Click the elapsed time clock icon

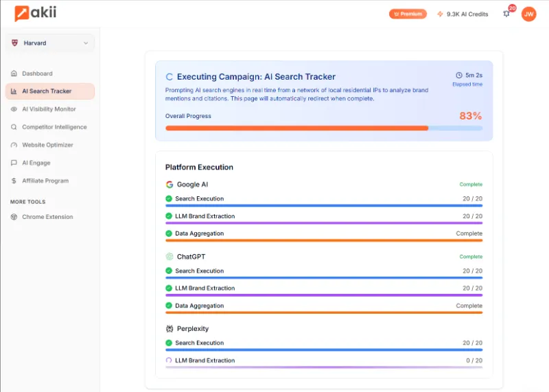tap(458, 75)
